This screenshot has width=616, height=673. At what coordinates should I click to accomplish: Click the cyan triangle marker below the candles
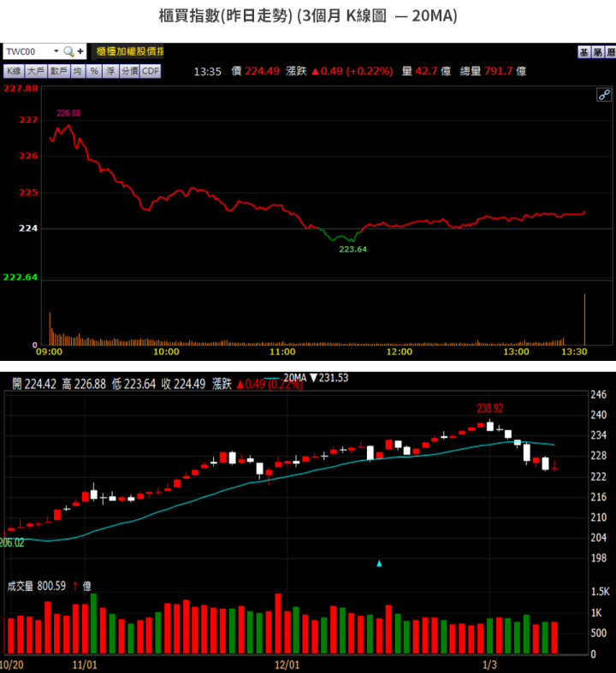[x=379, y=564]
